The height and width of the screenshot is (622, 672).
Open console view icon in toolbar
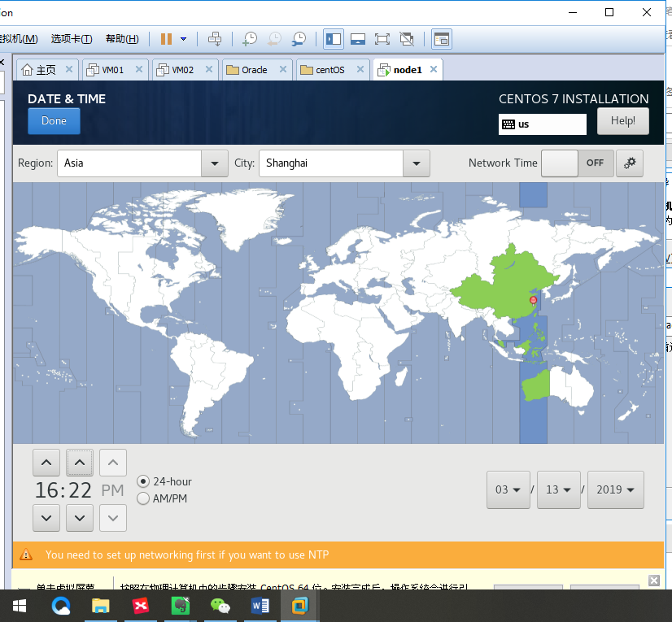442,39
